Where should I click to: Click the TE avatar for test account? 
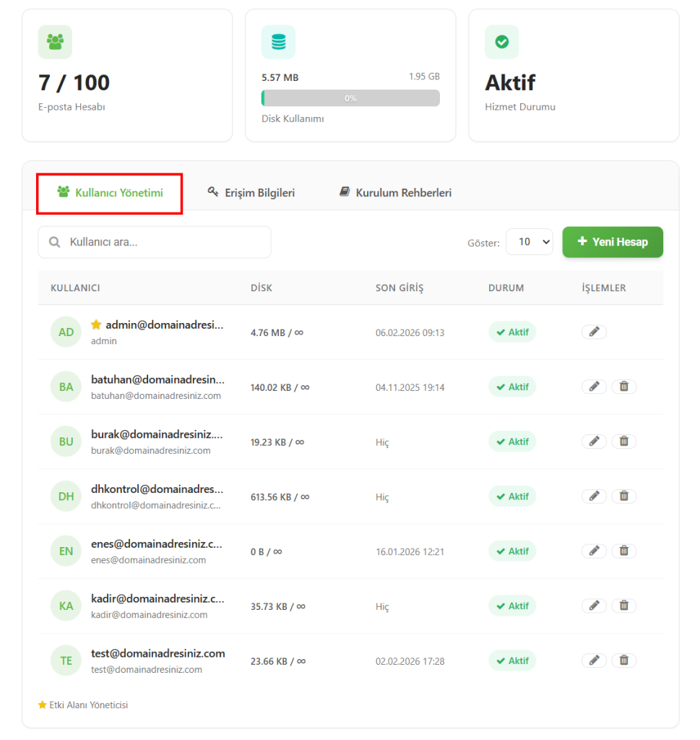coord(66,661)
